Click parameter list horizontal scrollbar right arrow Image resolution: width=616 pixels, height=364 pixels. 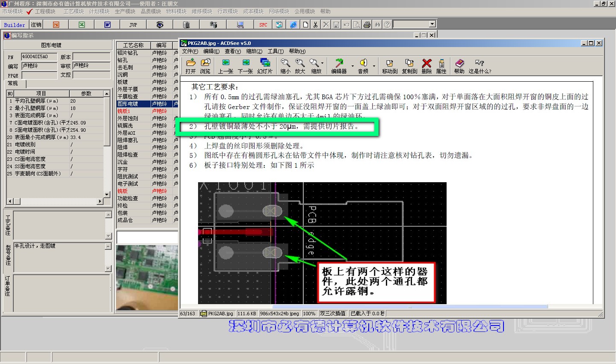100,201
